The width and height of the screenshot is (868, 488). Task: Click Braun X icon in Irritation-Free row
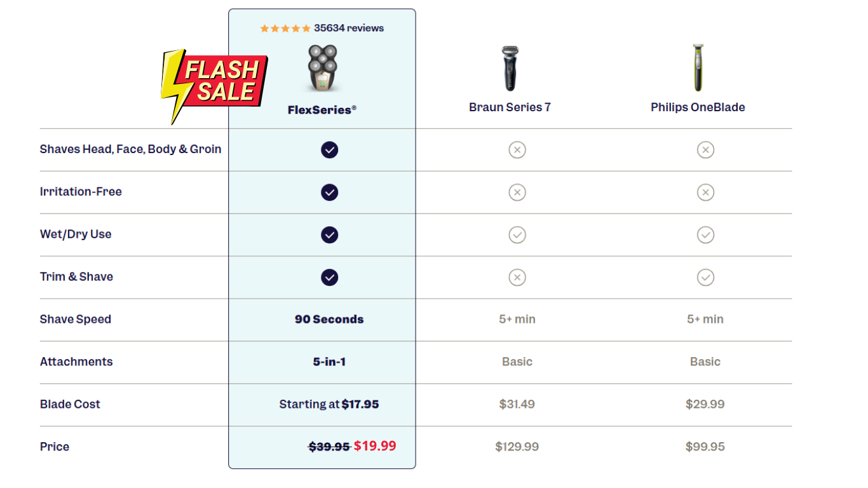click(x=517, y=193)
